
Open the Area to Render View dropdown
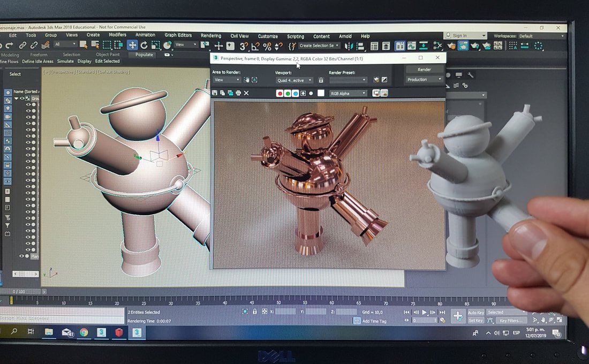226,80
